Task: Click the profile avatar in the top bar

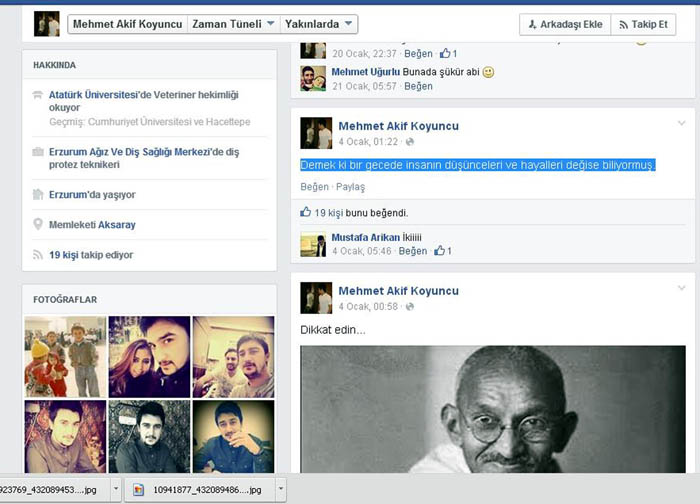Action: [47, 24]
